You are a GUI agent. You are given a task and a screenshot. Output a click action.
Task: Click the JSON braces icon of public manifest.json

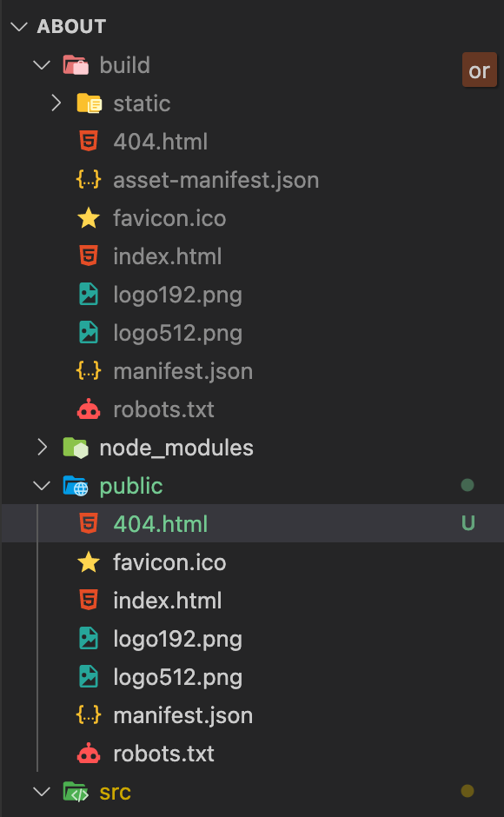click(x=89, y=714)
